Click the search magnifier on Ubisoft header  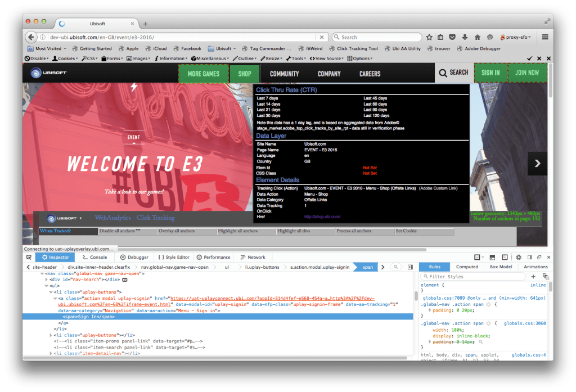pyautogui.click(x=443, y=73)
